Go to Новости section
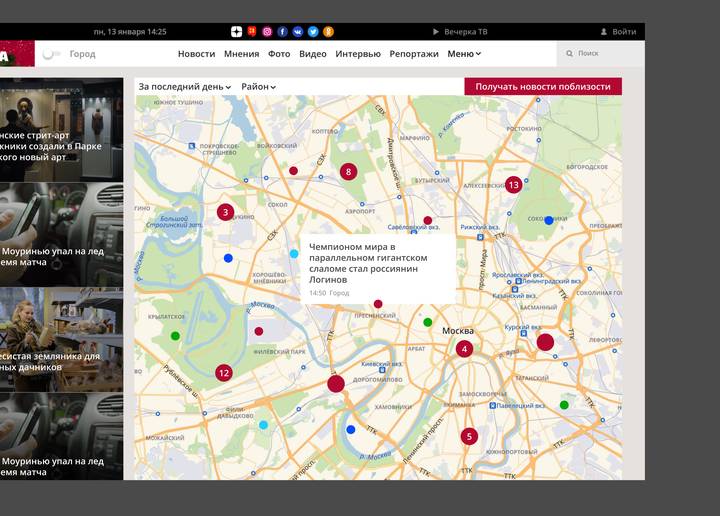720x516 pixels. point(197,54)
